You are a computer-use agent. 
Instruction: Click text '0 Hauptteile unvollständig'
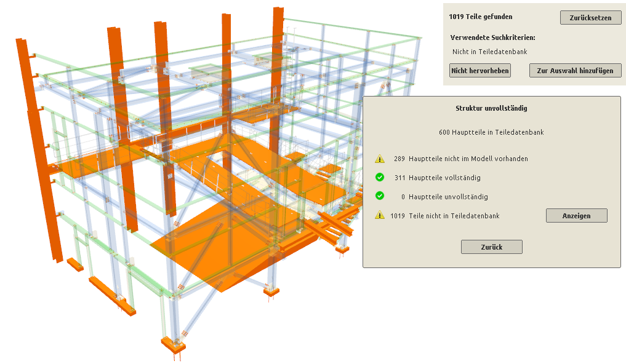444,197
